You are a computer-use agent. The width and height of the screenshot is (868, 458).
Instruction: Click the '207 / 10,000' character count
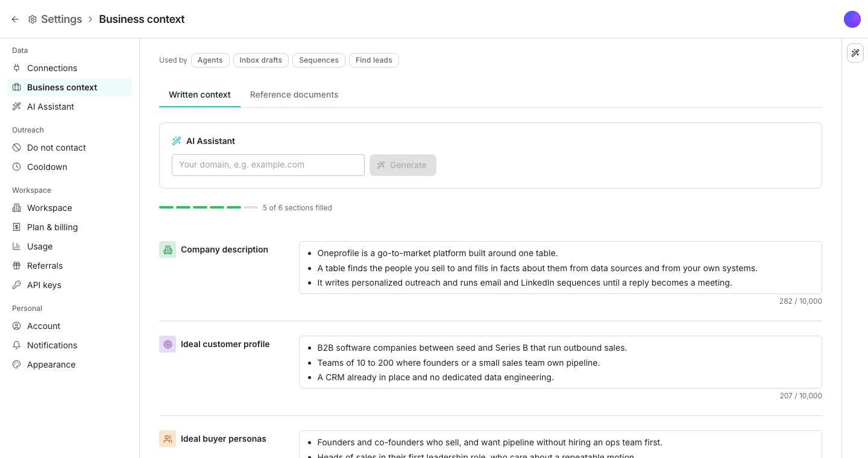(800, 396)
